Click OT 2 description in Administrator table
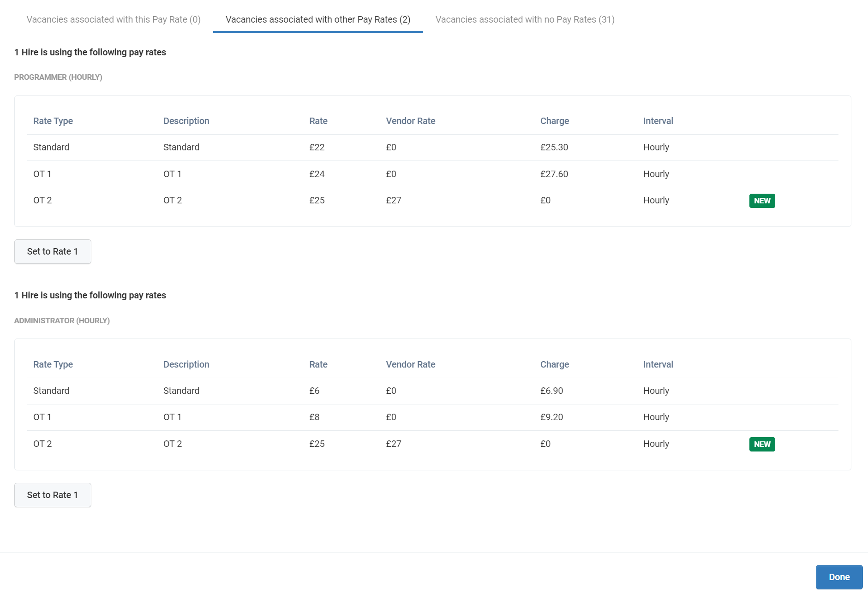Screen dimensions: 868x594 173,444
